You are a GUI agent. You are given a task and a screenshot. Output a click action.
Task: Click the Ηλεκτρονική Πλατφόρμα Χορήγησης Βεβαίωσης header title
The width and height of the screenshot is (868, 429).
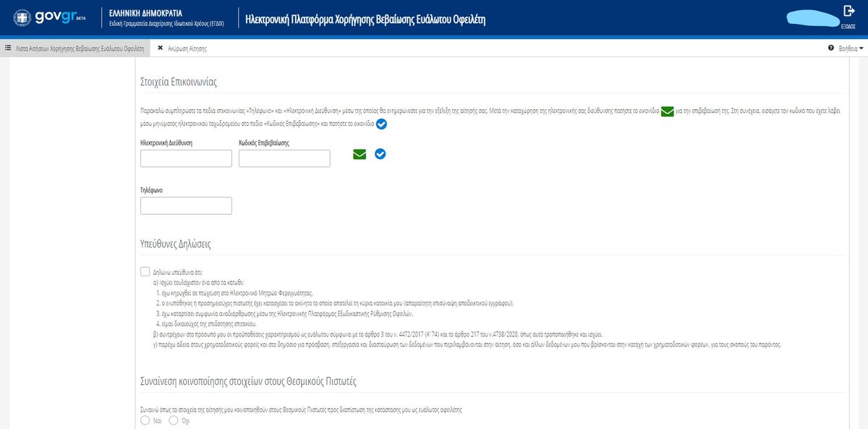pos(365,20)
